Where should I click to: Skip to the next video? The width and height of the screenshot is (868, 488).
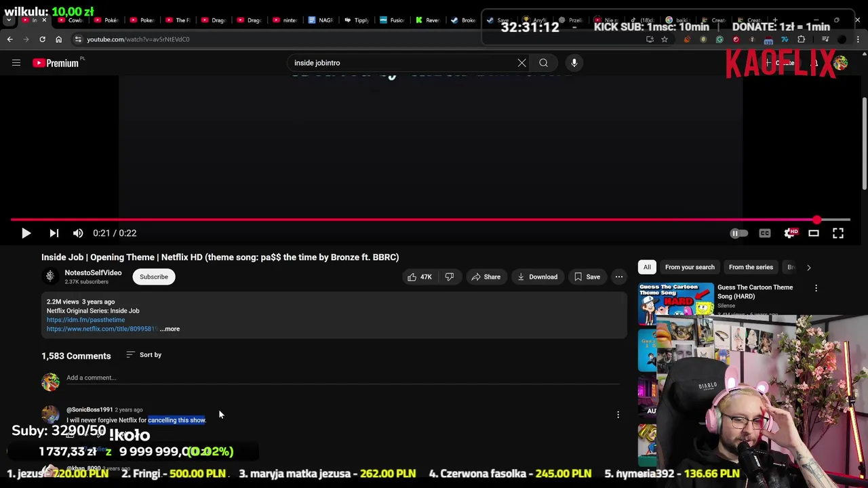54,233
